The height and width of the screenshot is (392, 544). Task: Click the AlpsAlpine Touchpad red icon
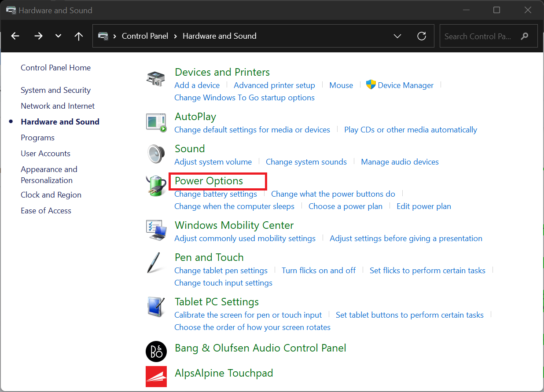(x=156, y=376)
